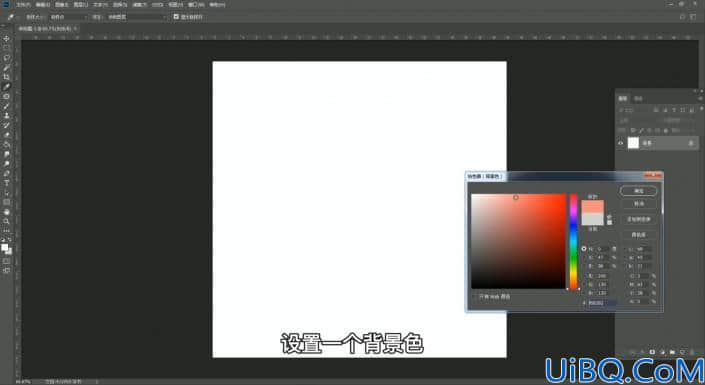
Task: Select the Brush tool
Action: point(6,106)
